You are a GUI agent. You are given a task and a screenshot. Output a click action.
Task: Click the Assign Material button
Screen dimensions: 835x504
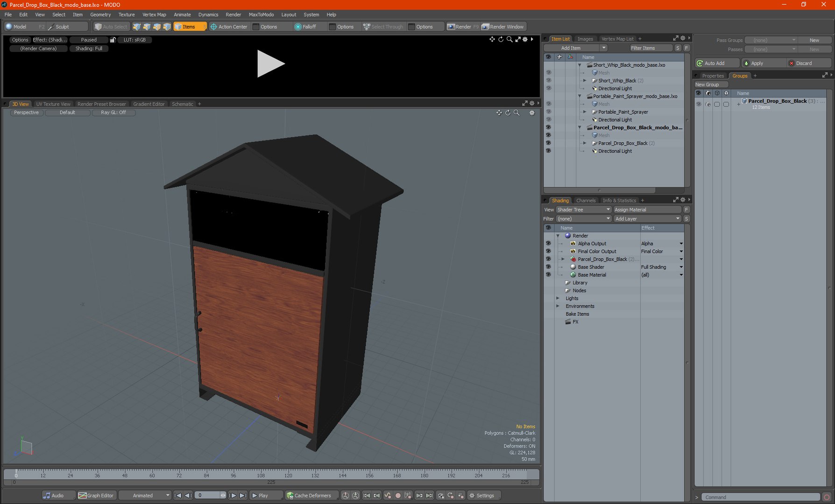646,210
